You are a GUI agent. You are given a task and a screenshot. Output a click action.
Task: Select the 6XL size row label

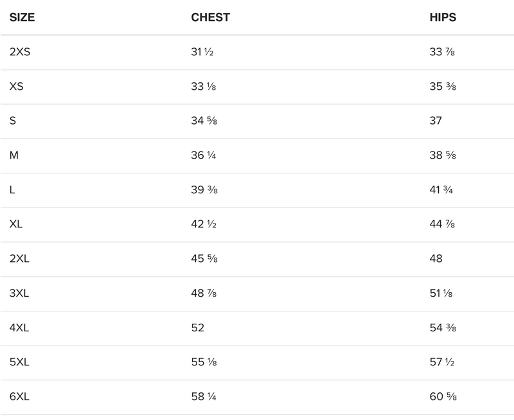click(x=20, y=398)
